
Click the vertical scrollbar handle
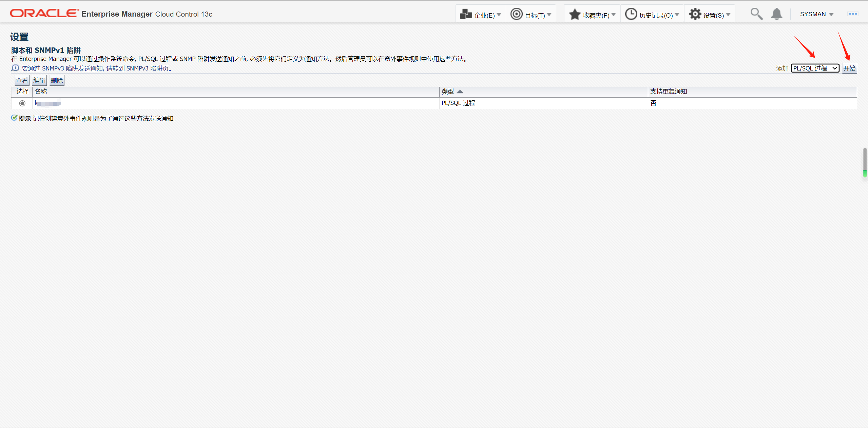click(x=865, y=162)
